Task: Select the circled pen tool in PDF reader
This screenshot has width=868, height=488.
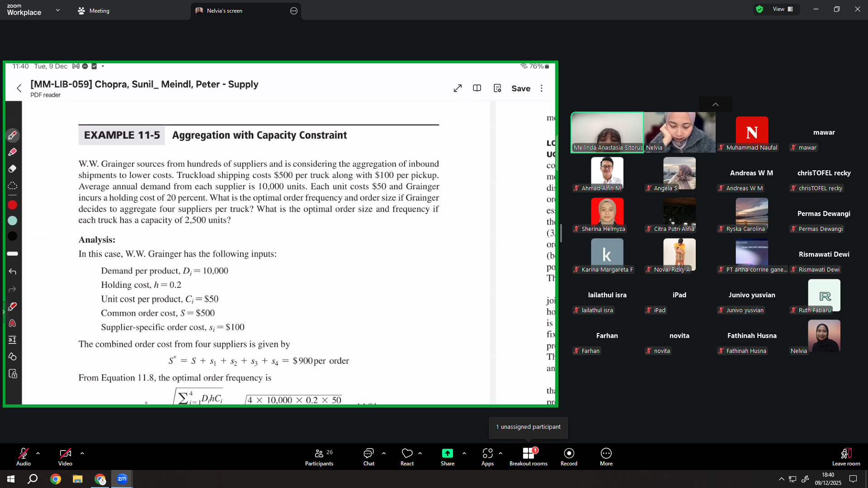Action: pos(12,135)
